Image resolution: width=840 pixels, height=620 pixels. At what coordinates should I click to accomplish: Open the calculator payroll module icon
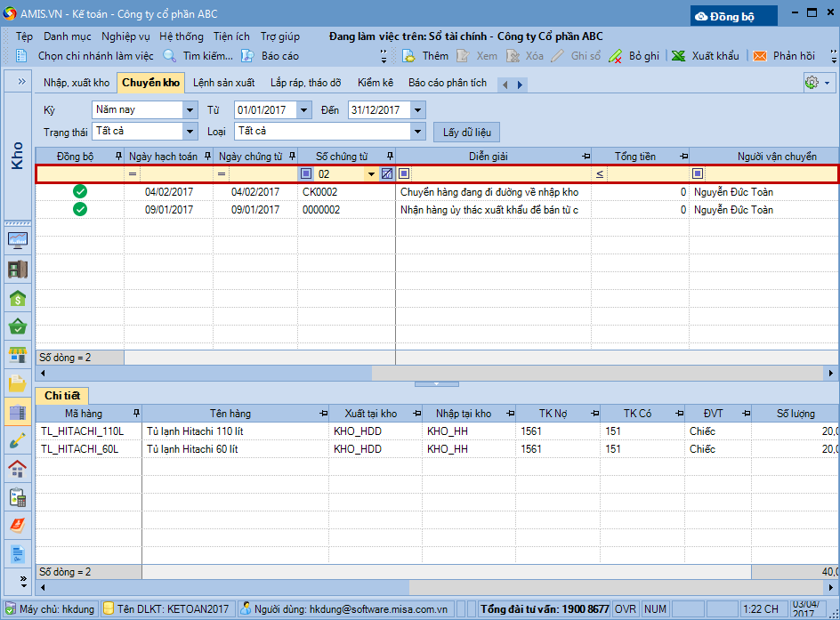[x=18, y=497]
